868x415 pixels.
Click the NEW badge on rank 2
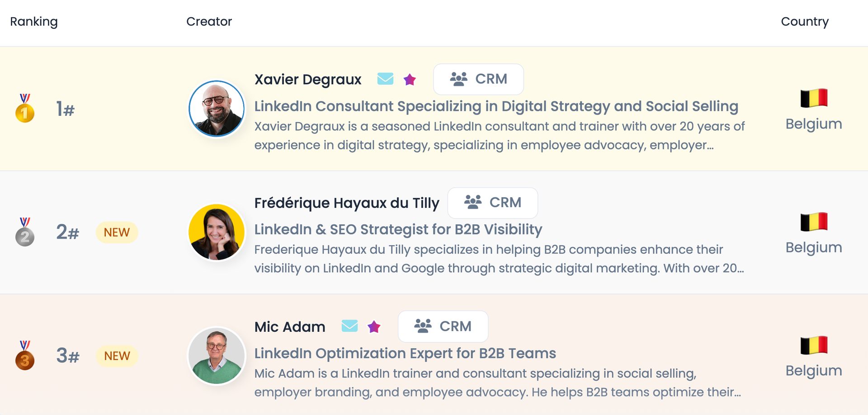point(117,232)
